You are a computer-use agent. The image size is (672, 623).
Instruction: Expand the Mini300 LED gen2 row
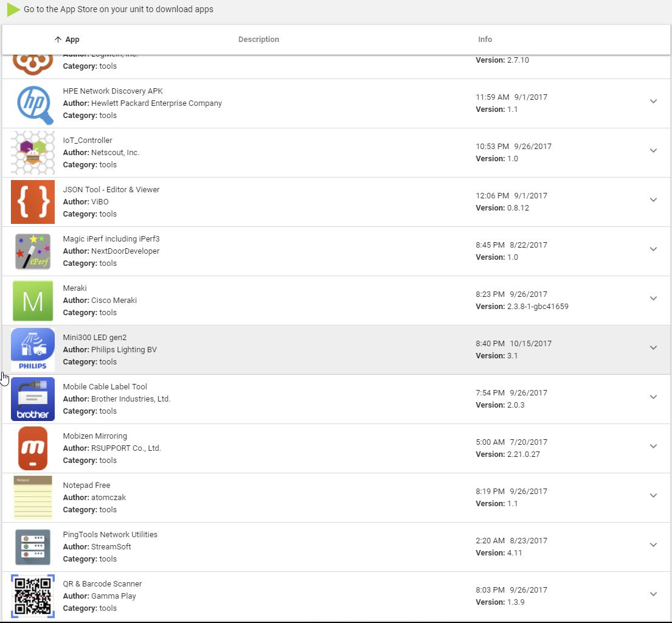pyautogui.click(x=653, y=348)
